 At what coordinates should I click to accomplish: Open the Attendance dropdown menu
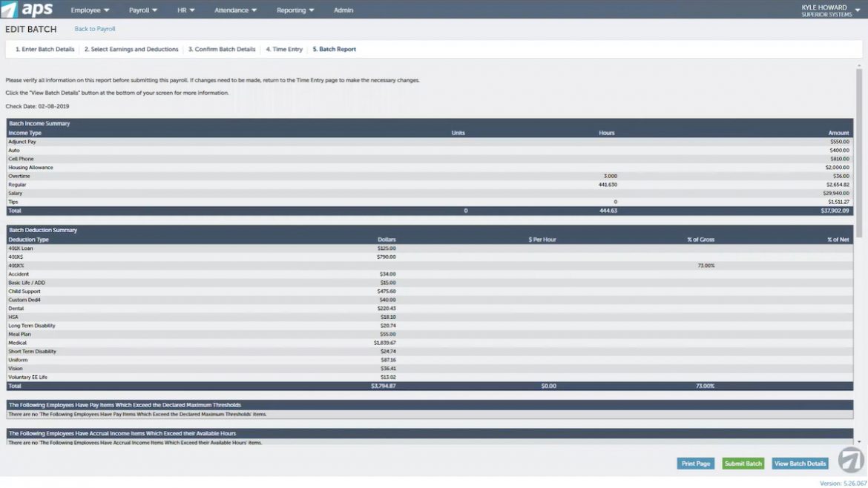point(234,10)
